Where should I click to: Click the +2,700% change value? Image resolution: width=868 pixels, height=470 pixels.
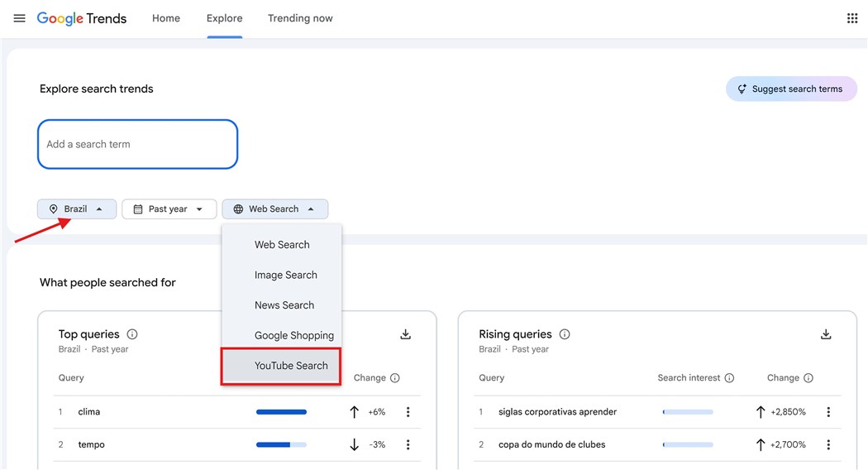789,444
